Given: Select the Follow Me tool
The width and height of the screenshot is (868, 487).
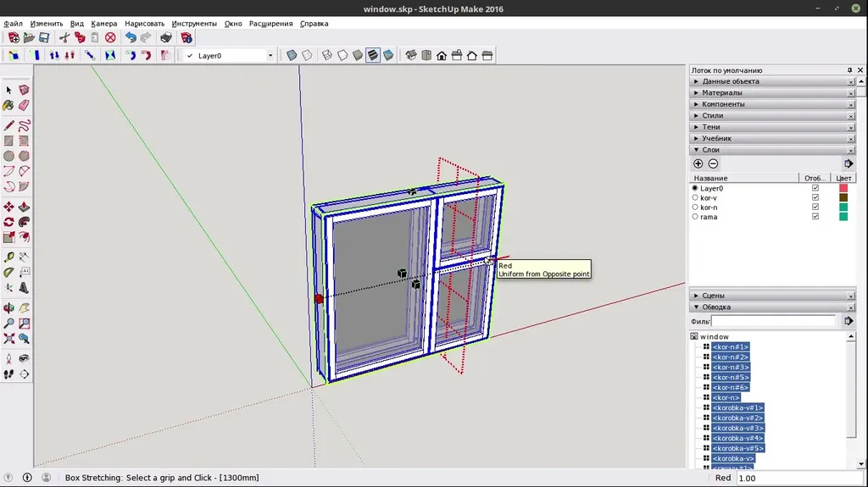Looking at the screenshot, I should 24,222.
